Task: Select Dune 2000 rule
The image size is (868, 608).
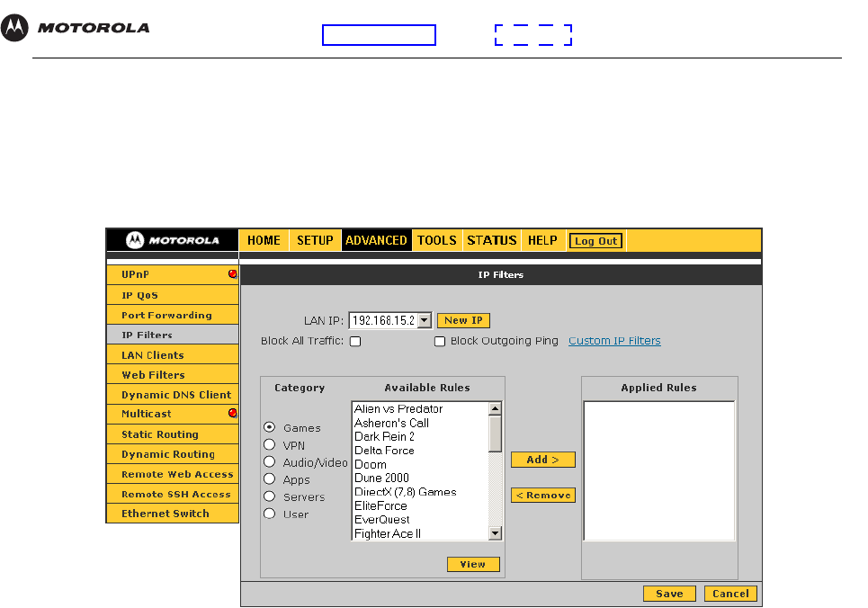Action: click(x=420, y=478)
